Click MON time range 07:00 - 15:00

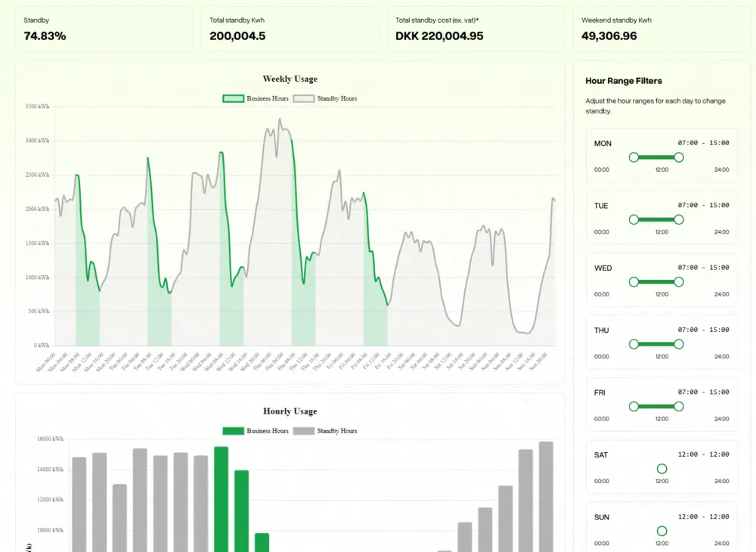point(703,143)
